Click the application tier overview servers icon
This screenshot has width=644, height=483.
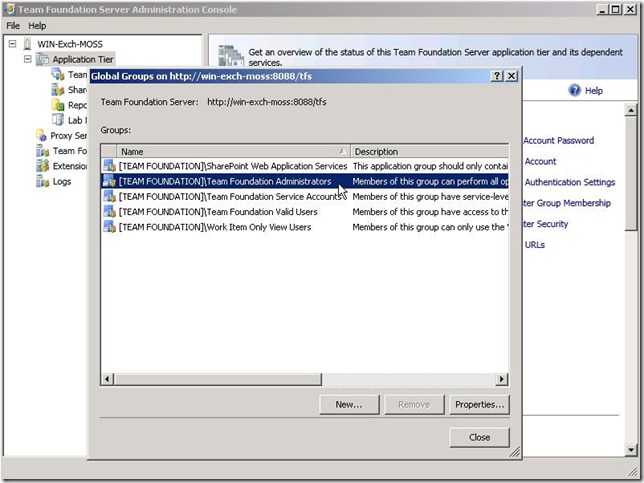(x=231, y=56)
